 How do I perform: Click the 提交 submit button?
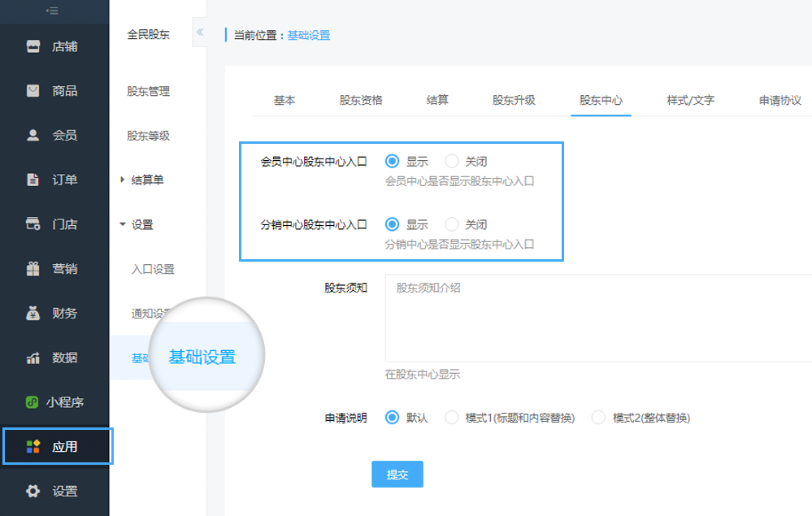click(x=397, y=475)
